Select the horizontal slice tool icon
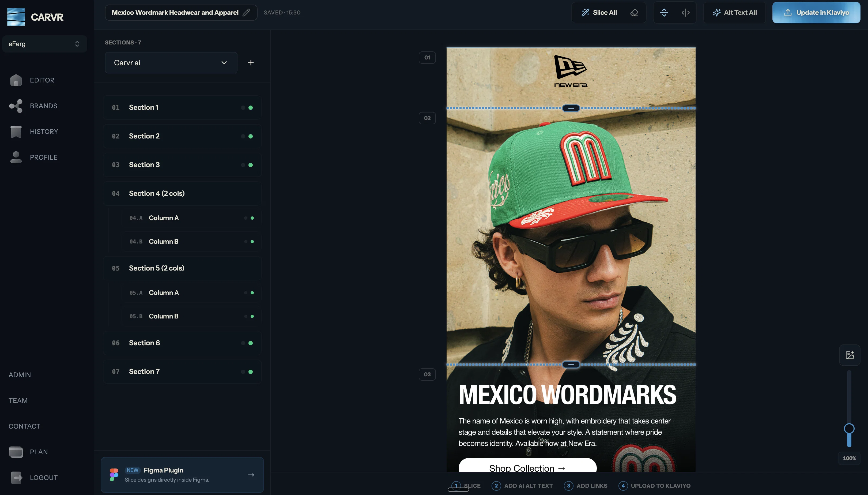The image size is (868, 495). 664,13
